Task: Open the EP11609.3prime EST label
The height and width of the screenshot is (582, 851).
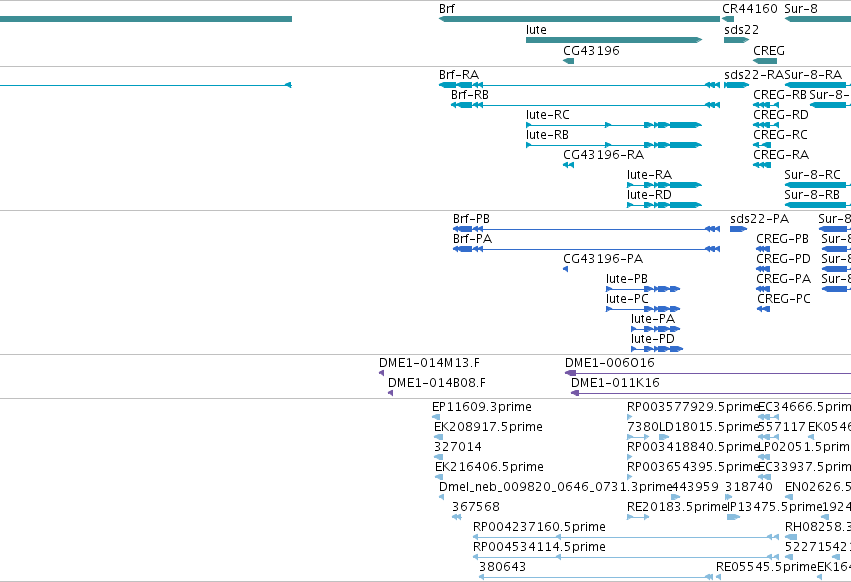Action: (481, 407)
